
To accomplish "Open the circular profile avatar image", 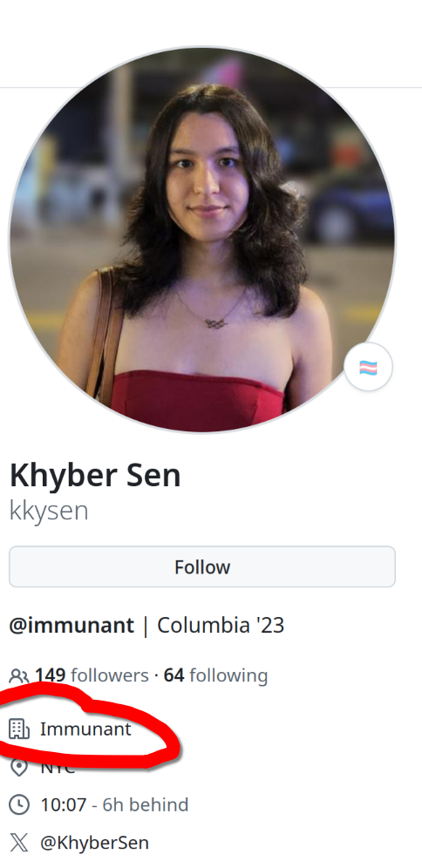I will 202,239.
